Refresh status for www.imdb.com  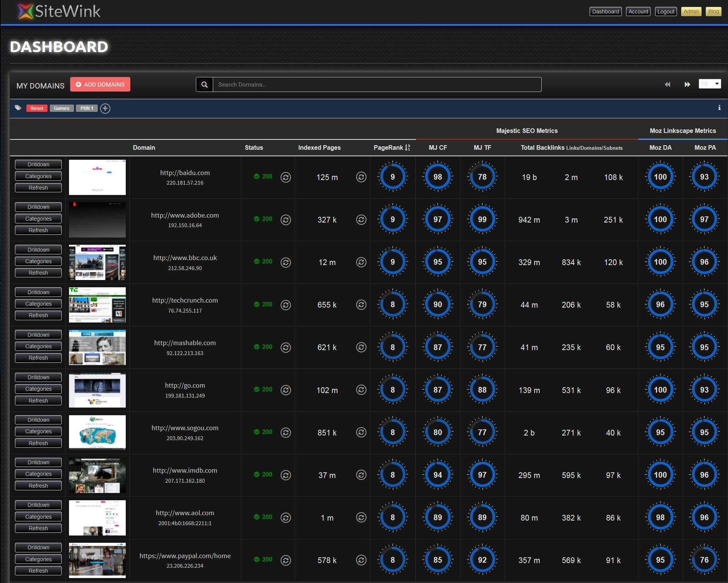click(x=286, y=475)
